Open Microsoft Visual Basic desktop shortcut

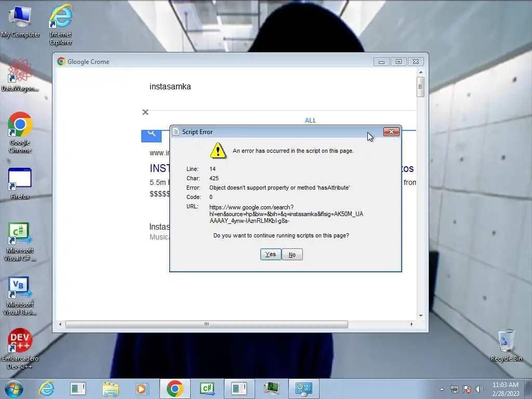coord(20,296)
